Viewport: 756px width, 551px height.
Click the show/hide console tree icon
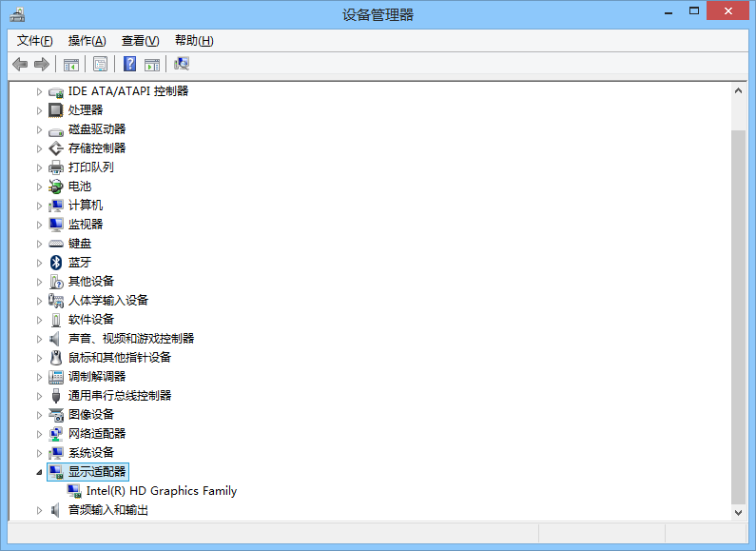click(71, 64)
